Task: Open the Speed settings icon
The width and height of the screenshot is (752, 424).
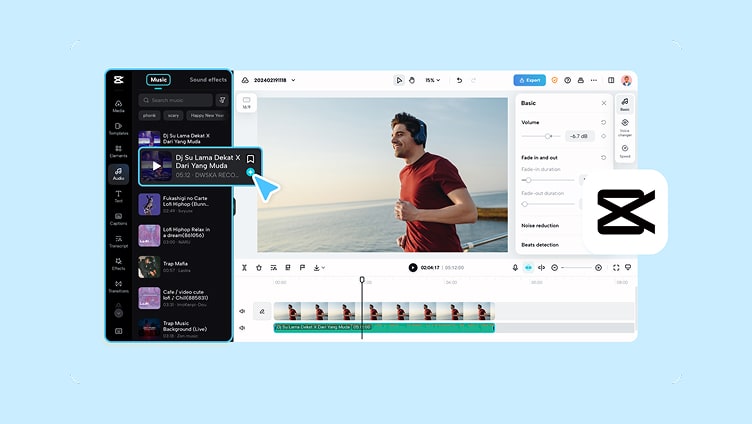Action: [625, 151]
